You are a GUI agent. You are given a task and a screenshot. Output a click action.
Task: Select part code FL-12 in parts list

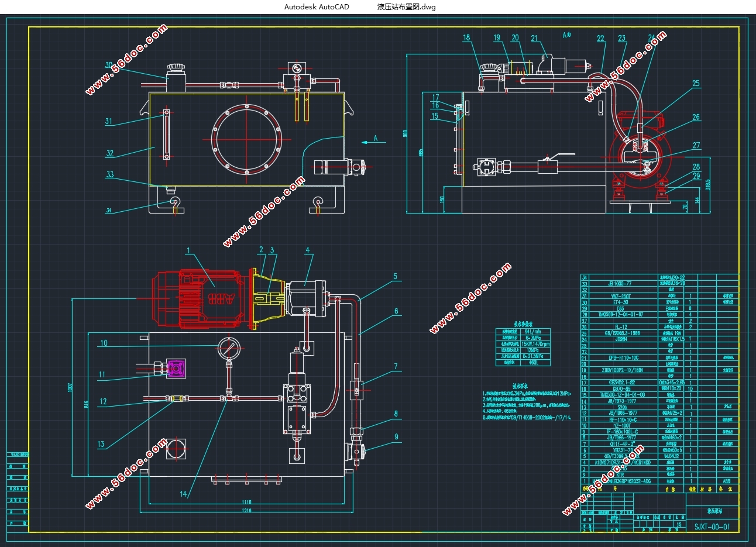point(621,326)
